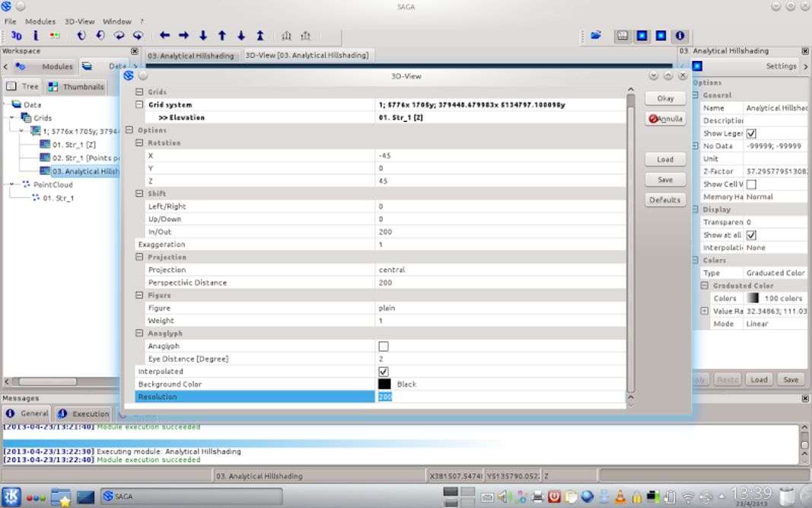Collapse the Projection section in dialog
This screenshot has width=812, height=508.
coord(139,257)
